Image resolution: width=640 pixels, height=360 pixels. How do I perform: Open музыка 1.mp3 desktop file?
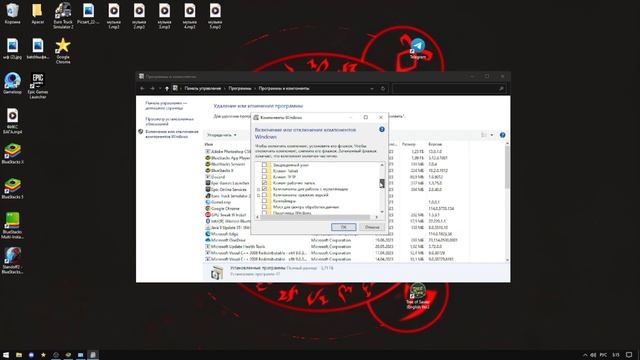click(114, 16)
